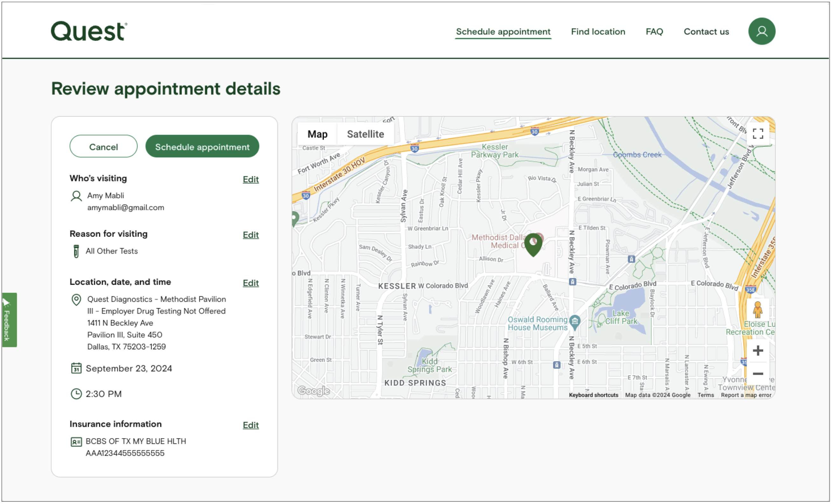Click the green location pin on map
The width and height of the screenshot is (831, 504).
click(x=533, y=245)
